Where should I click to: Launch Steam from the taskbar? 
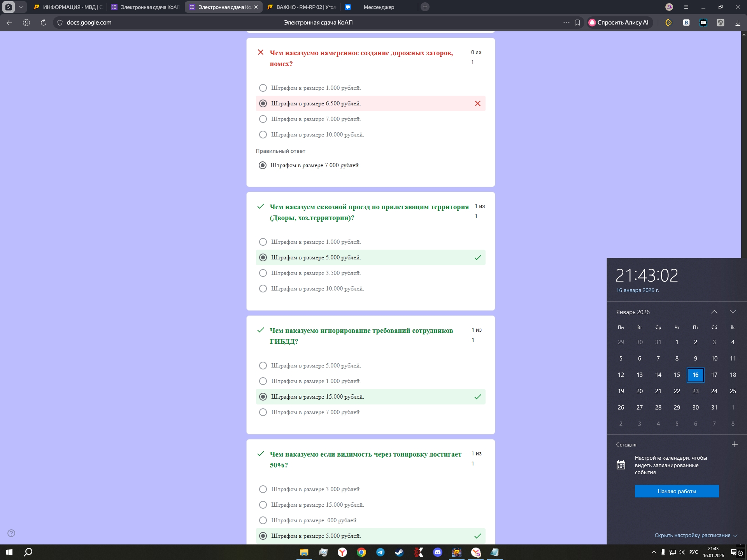(399, 552)
